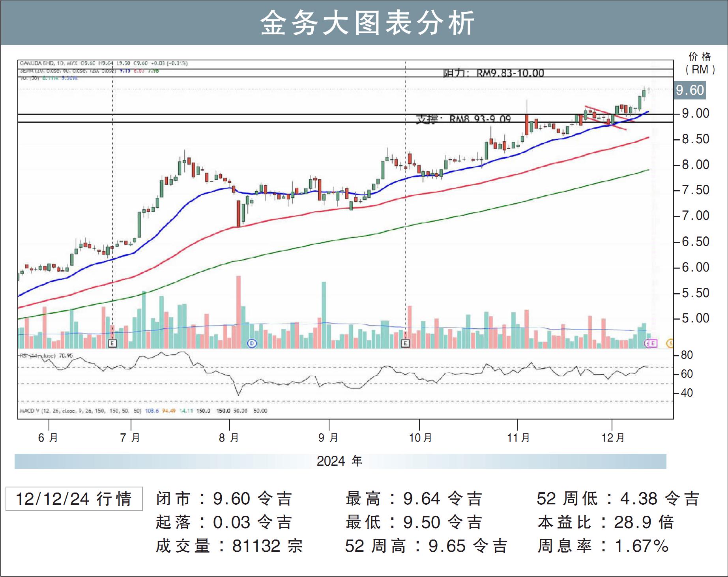Image resolution: width=728 pixels, height=577 pixels.
Task: Click the 7.50 price axis label
Action: coord(696,190)
